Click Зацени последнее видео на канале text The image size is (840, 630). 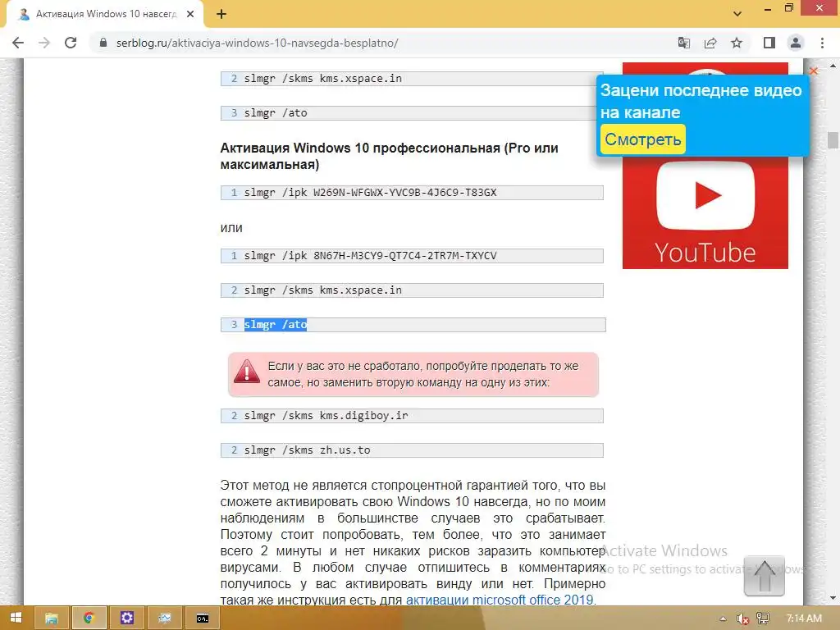pos(701,101)
